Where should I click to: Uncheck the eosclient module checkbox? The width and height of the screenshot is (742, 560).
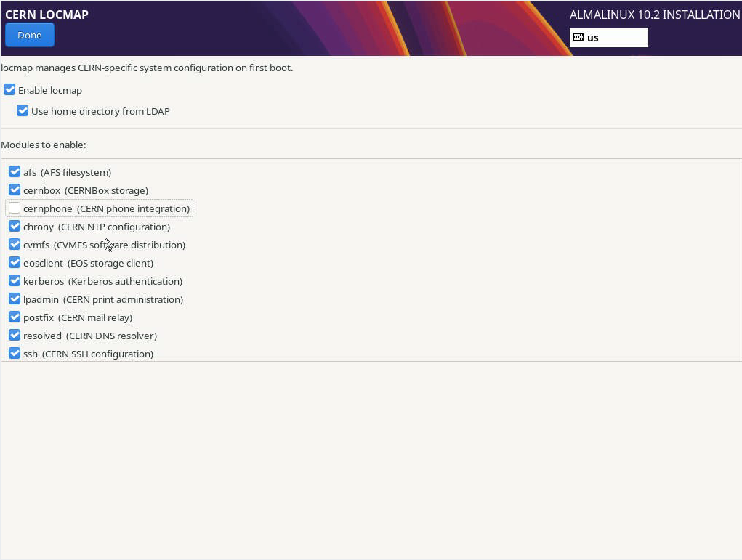[x=15, y=262]
